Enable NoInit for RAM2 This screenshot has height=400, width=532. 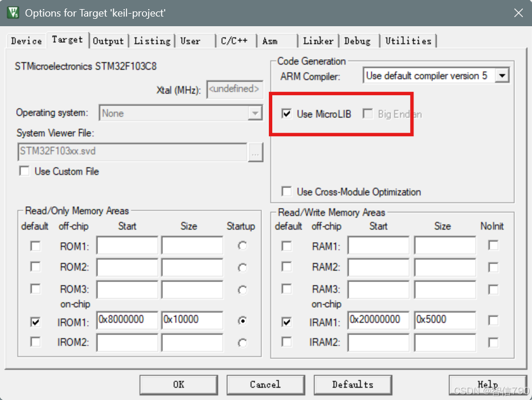tap(493, 267)
